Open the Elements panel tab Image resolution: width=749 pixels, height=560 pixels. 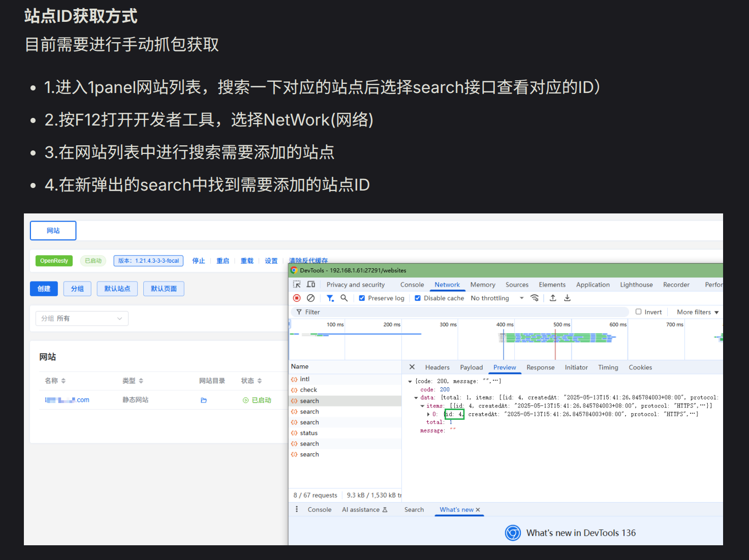point(552,285)
